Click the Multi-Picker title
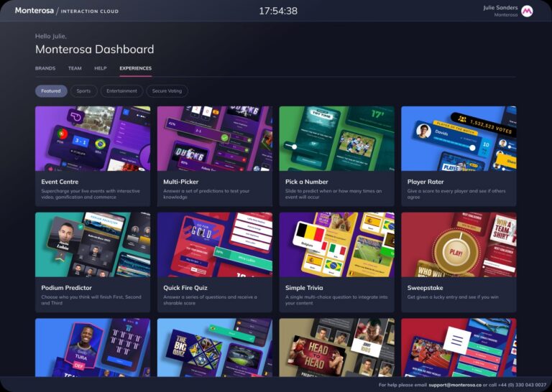Image resolution: width=552 pixels, height=392 pixels. [181, 182]
